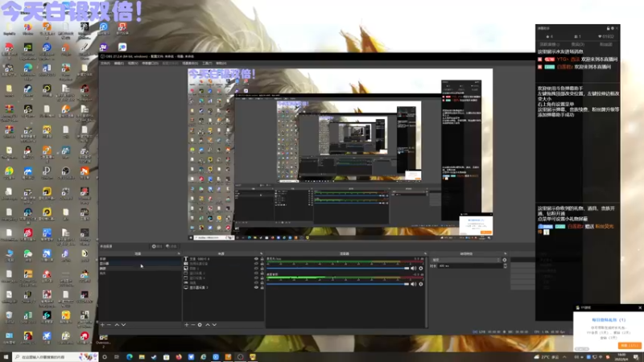Click the Filters button above the Scenes panel
The width and height of the screenshot is (644, 362).
point(171,246)
